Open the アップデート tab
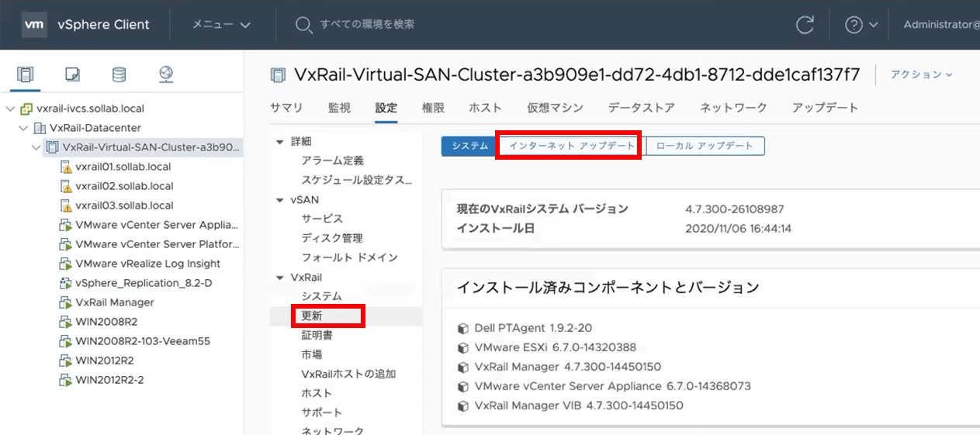 coord(826,108)
